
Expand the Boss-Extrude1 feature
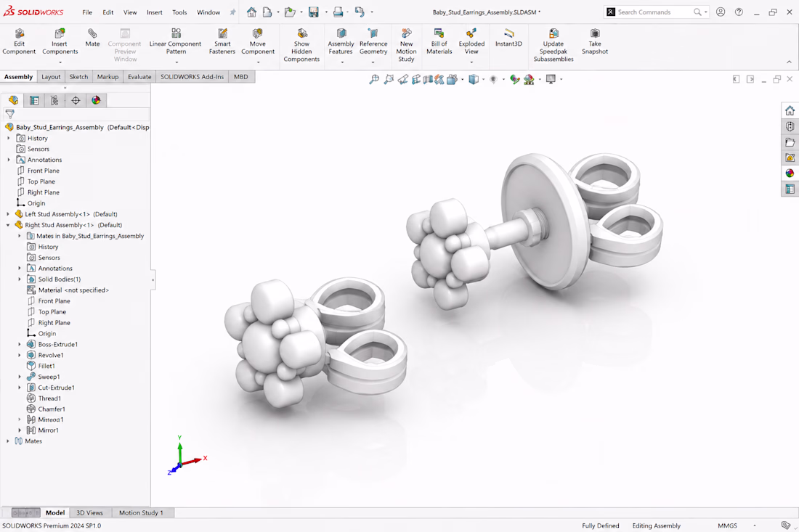20,344
